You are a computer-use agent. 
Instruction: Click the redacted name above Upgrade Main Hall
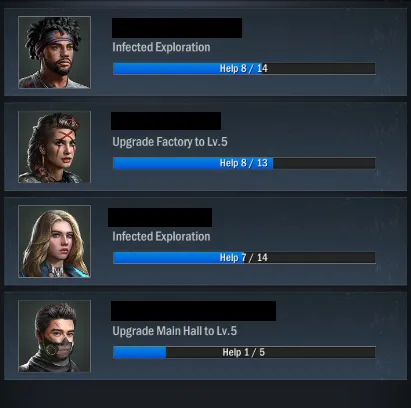(x=193, y=311)
